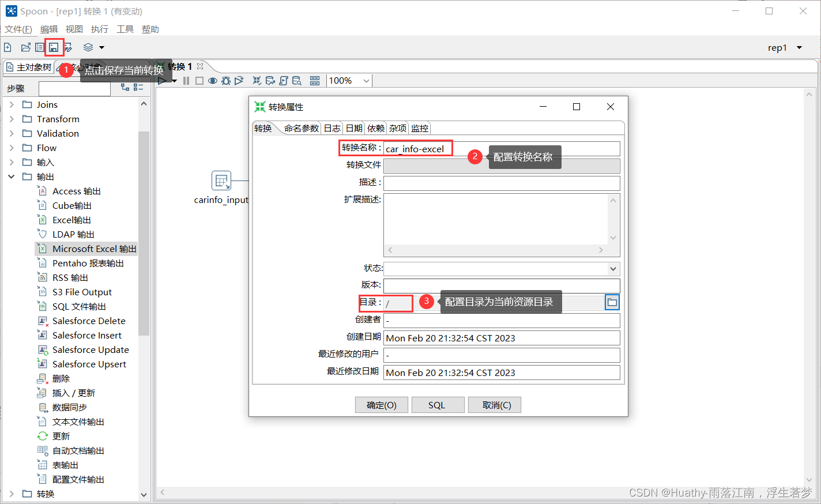
Task: Stop the running transformation
Action: (199, 81)
